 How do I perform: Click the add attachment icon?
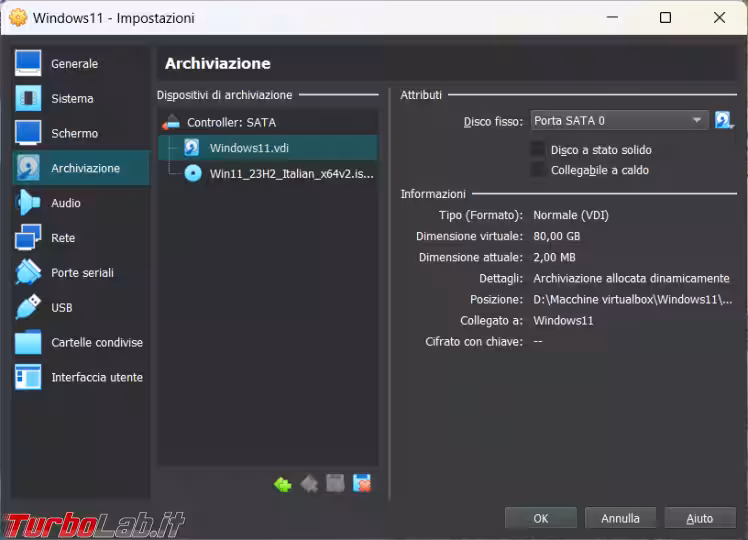point(335,484)
